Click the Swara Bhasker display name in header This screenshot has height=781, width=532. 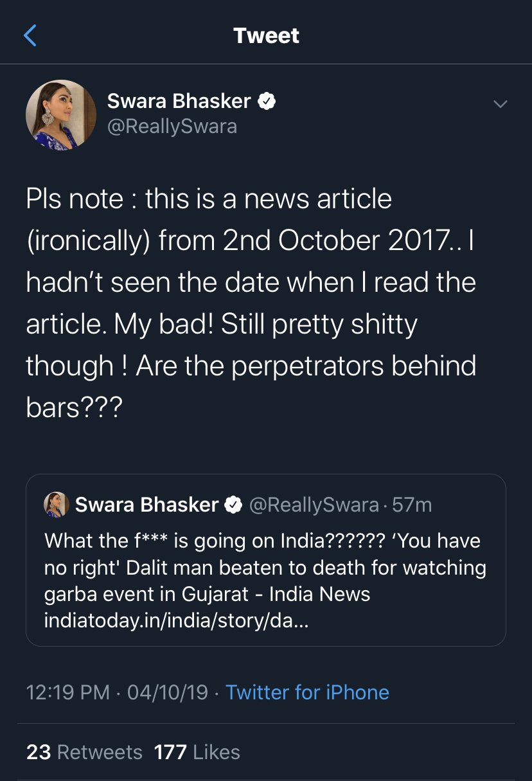tap(179, 101)
